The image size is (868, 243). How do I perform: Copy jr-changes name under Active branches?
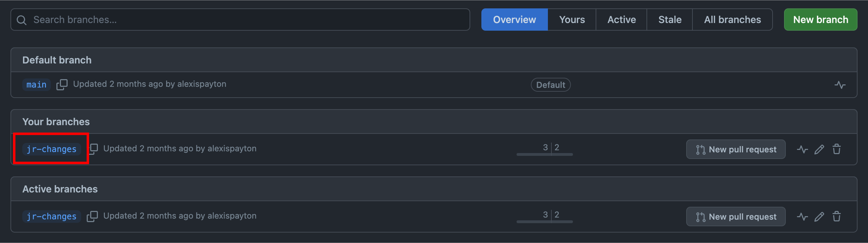point(92,216)
